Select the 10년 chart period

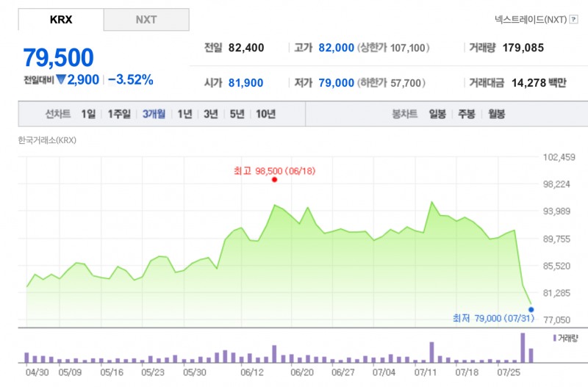click(x=265, y=114)
